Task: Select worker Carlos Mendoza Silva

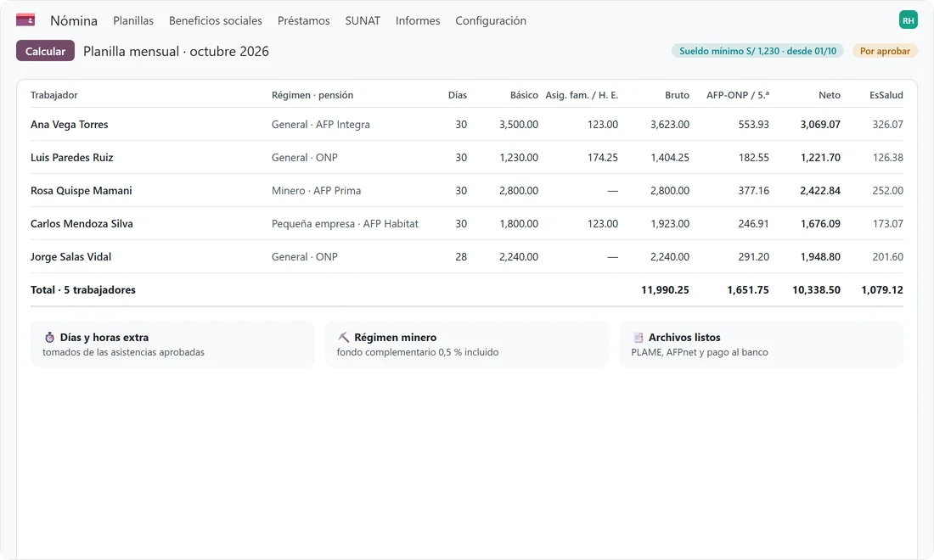Action: (82, 224)
